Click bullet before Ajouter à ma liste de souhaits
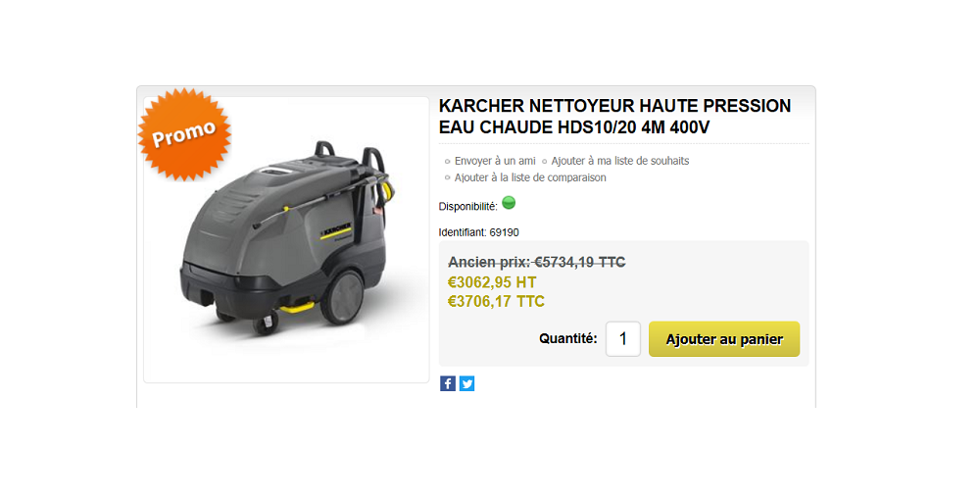The width and height of the screenshot is (980, 500). click(x=544, y=161)
